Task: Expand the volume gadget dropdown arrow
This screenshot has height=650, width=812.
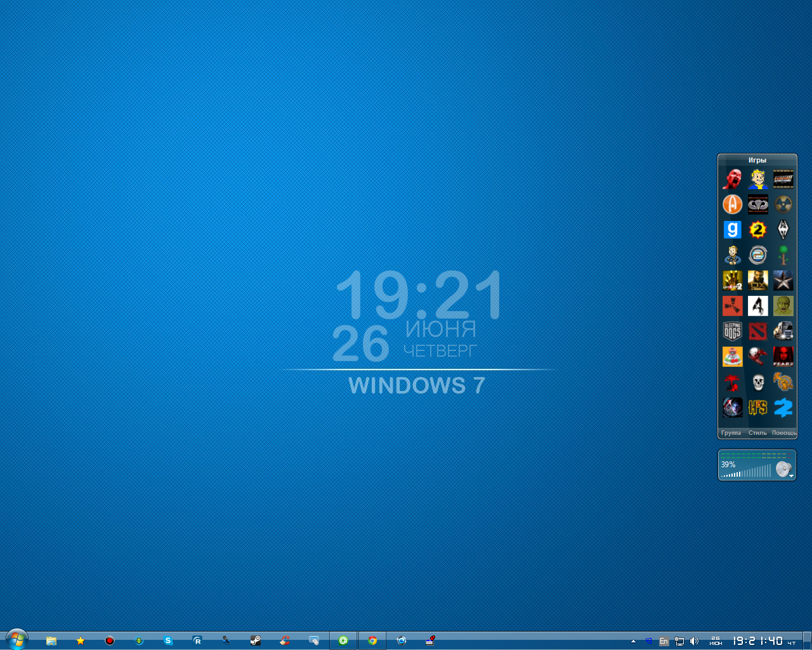Action: coord(792,475)
